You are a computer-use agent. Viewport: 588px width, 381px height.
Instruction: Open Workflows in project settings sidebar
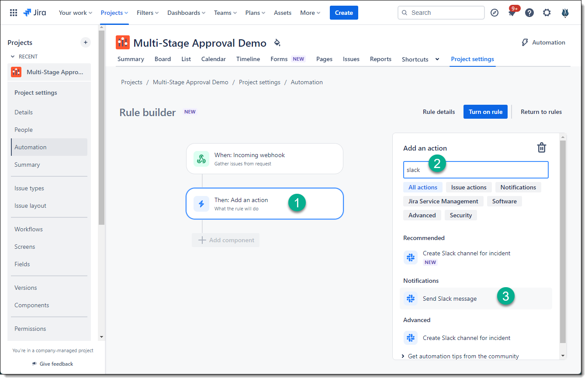click(28, 229)
